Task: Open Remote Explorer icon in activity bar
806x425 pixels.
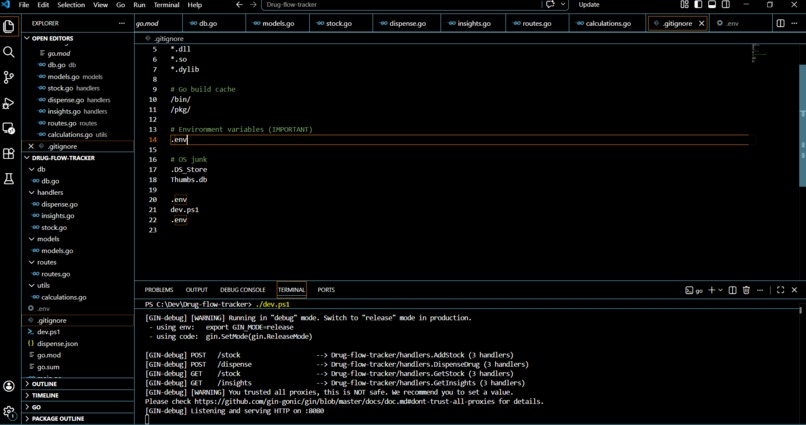Action: [x=9, y=128]
